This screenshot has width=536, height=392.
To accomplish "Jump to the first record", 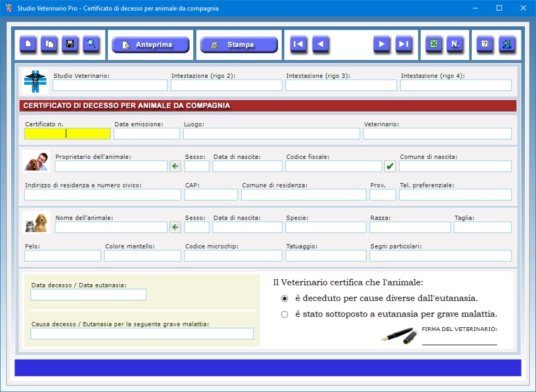I will pyautogui.click(x=299, y=44).
